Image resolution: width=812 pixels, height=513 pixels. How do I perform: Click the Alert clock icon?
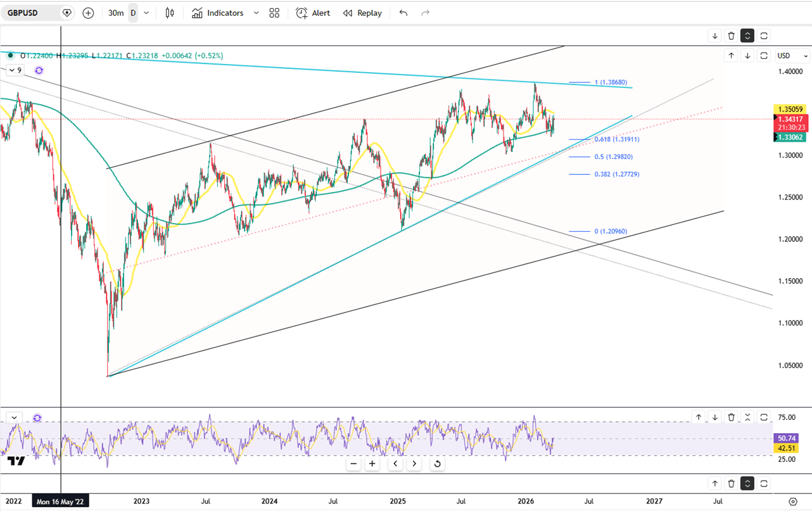(x=302, y=13)
